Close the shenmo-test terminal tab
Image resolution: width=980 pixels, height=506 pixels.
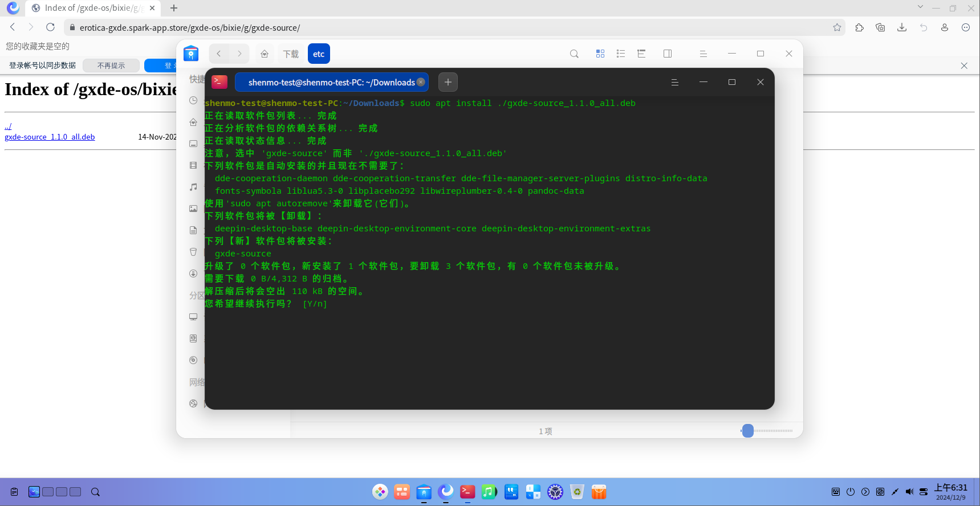[421, 82]
